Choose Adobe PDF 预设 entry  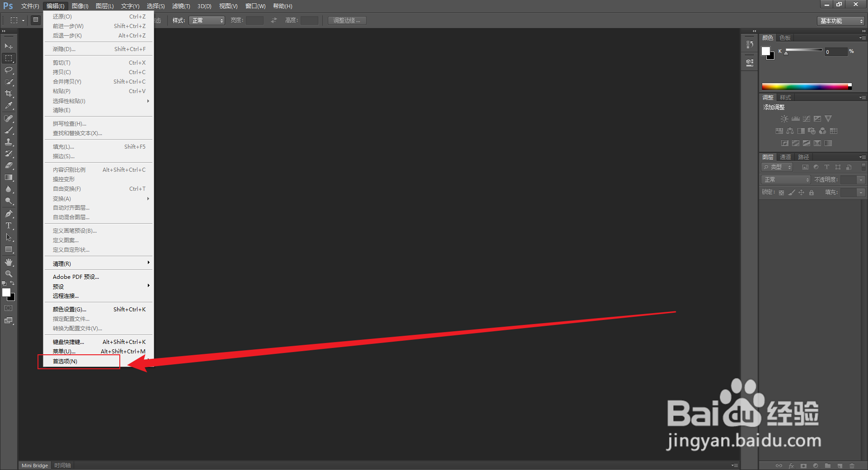(x=99, y=277)
